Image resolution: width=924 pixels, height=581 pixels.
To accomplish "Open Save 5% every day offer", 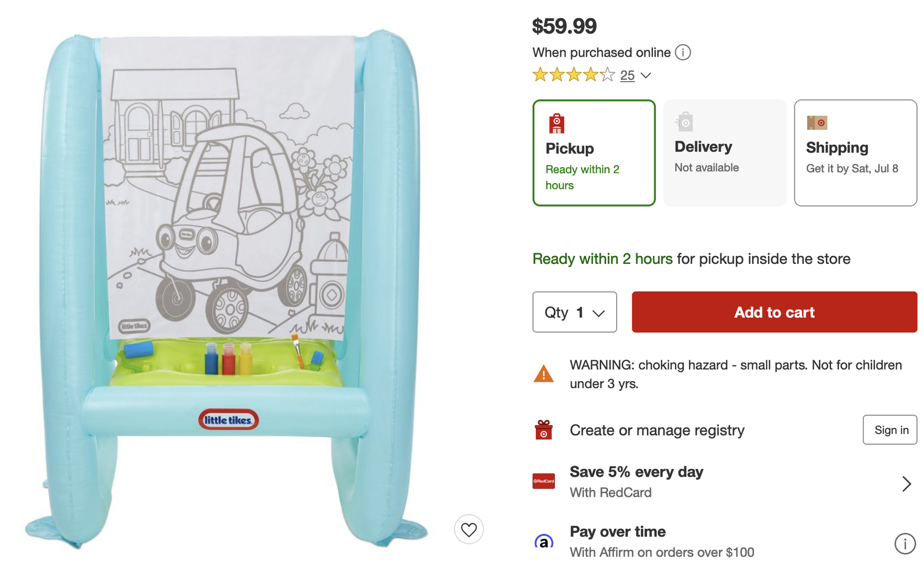I will point(636,472).
